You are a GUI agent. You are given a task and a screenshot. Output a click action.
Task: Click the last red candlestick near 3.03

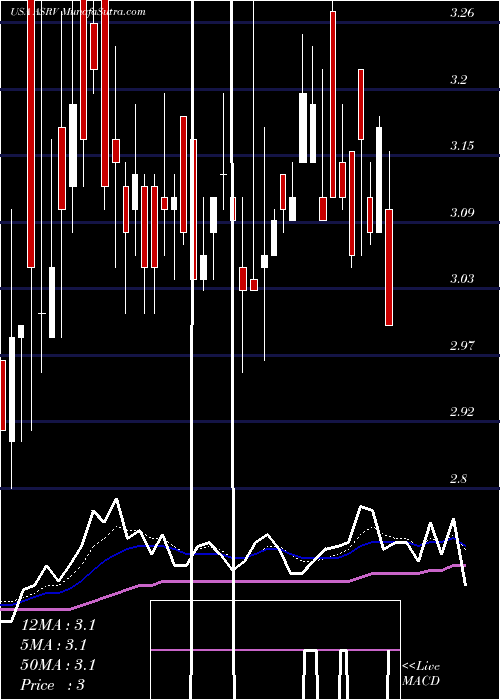click(389, 267)
